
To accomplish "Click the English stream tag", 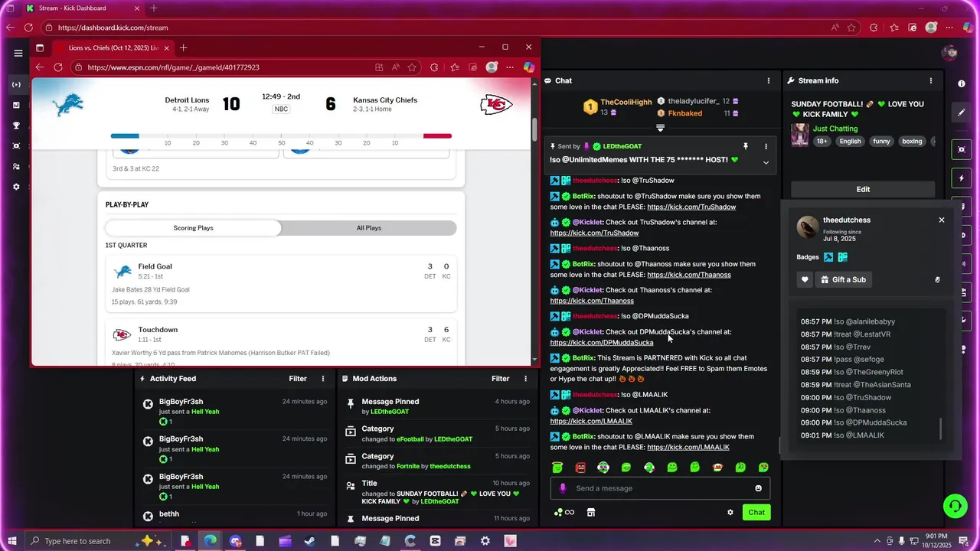I will [x=850, y=142].
